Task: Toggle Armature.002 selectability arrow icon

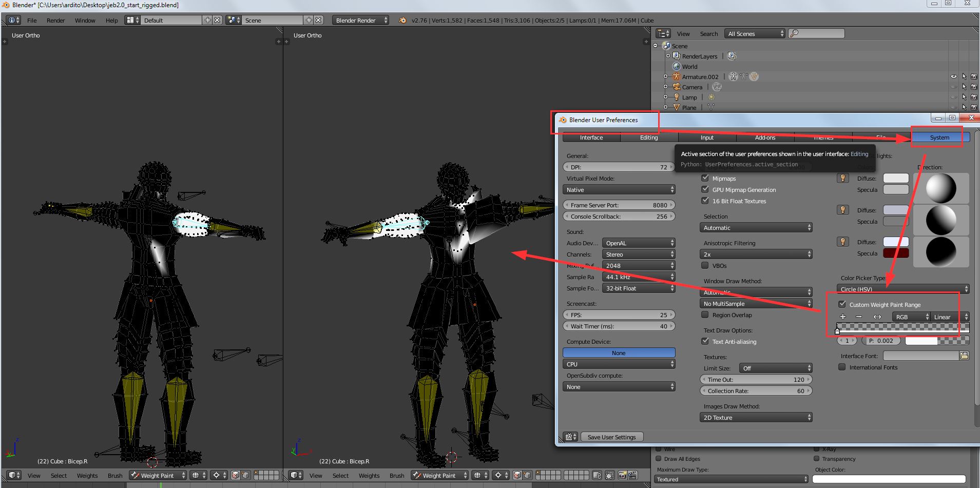Action: click(964, 76)
